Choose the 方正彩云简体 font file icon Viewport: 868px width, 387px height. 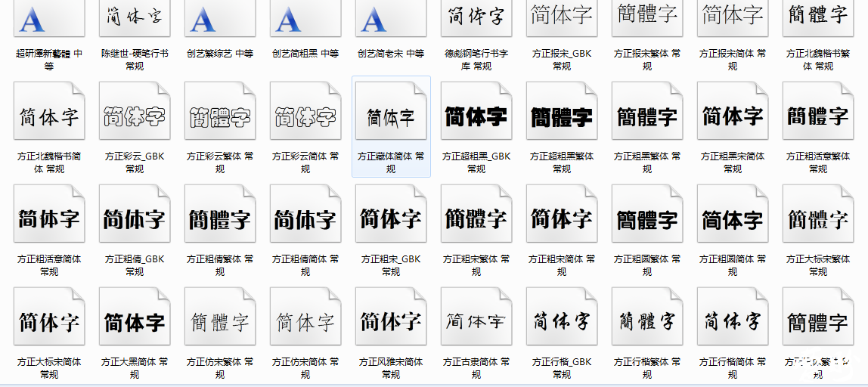(305, 110)
